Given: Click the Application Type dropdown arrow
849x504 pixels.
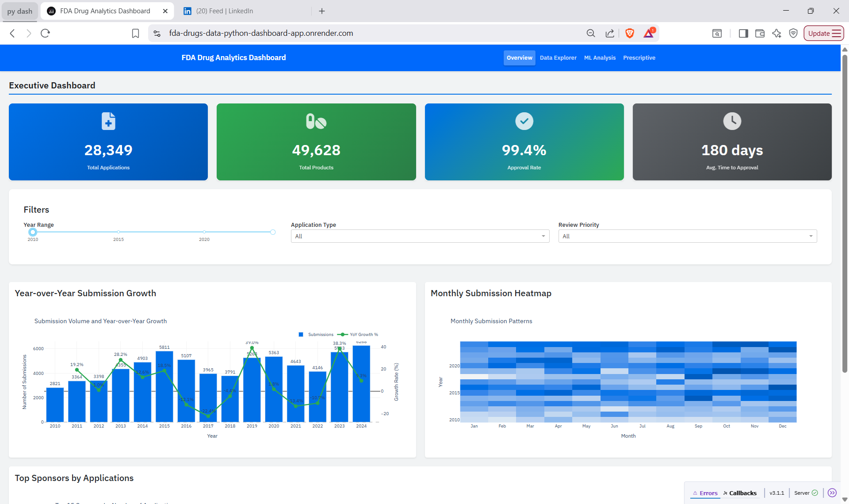Looking at the screenshot, I should (543, 236).
